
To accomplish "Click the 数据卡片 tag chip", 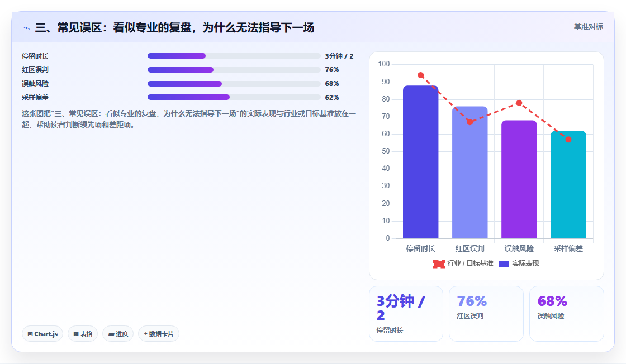I will click(x=159, y=334).
